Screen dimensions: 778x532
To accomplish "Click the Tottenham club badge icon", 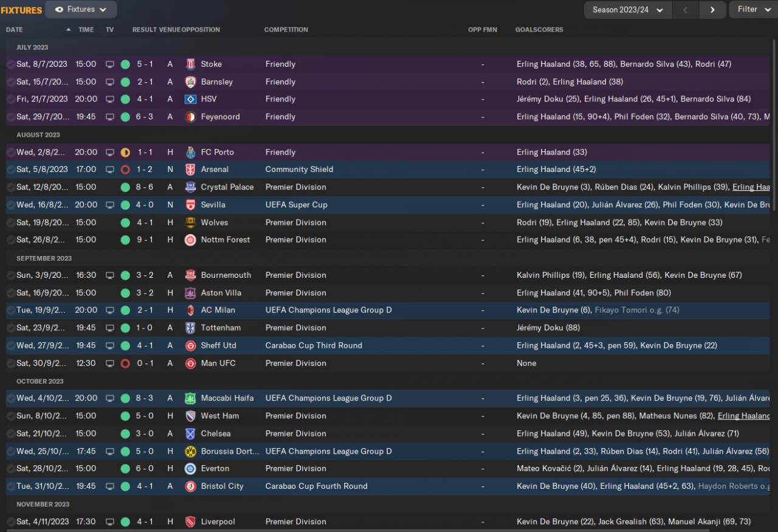I will pos(190,328).
